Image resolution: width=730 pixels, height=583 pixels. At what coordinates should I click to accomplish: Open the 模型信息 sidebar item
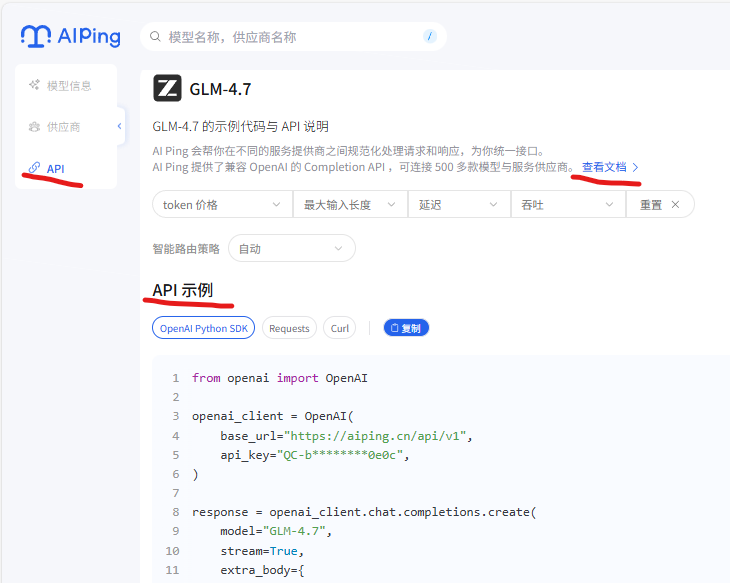[x=61, y=85]
